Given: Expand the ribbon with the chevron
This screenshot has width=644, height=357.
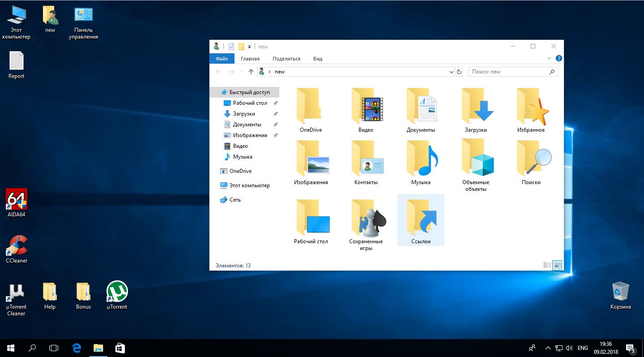Looking at the screenshot, I should point(550,59).
